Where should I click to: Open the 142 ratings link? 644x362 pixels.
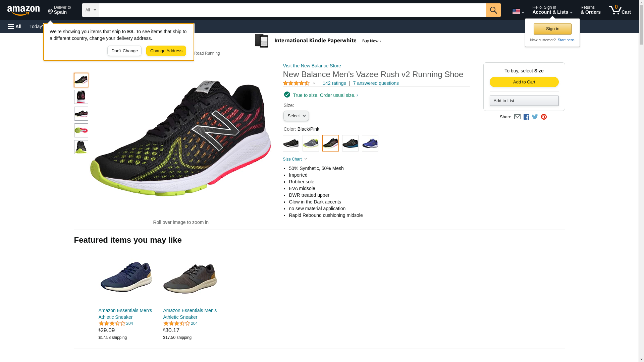334,83
